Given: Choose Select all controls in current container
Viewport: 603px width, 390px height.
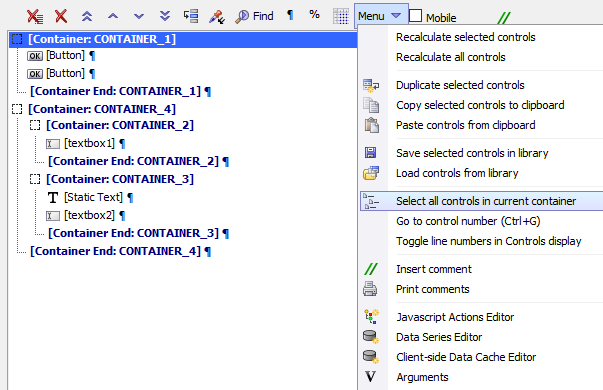Looking at the screenshot, I should pos(481,201).
